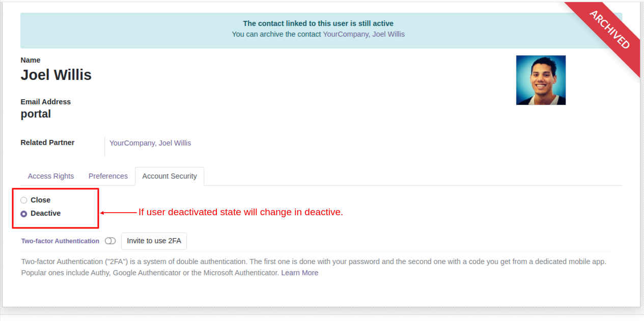Toggle the Two-factor Authentication switch

click(x=110, y=241)
